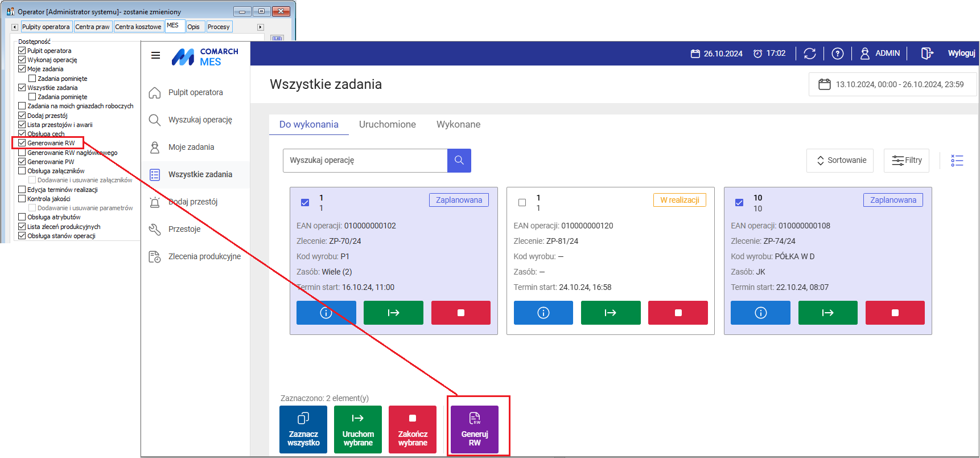
Task: Click Zaplanowana status badge on ZP-70/24
Action: (459, 200)
